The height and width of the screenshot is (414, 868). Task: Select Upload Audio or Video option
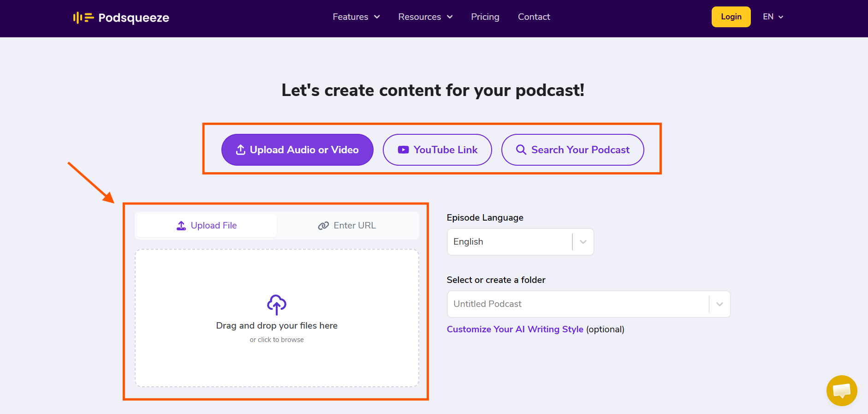pos(297,150)
